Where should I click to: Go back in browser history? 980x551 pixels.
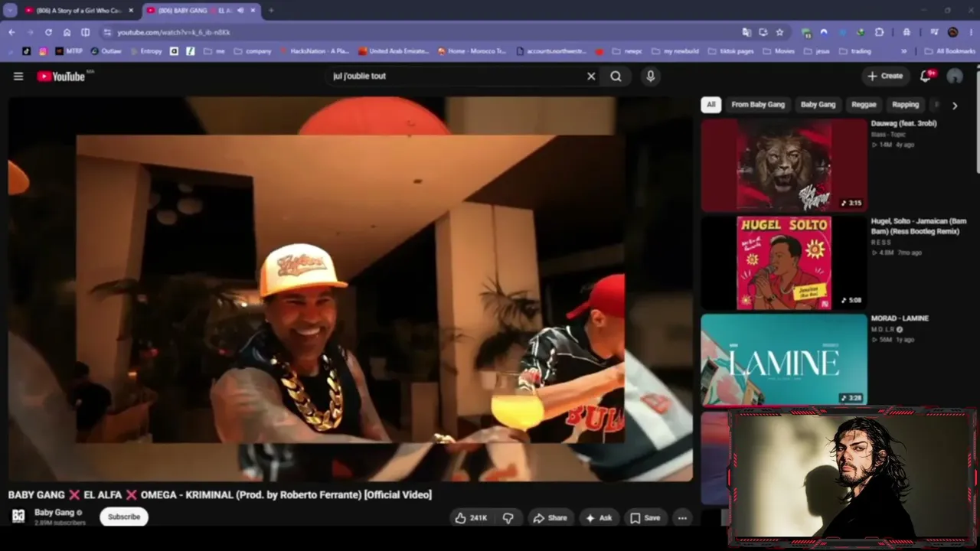[x=11, y=32]
